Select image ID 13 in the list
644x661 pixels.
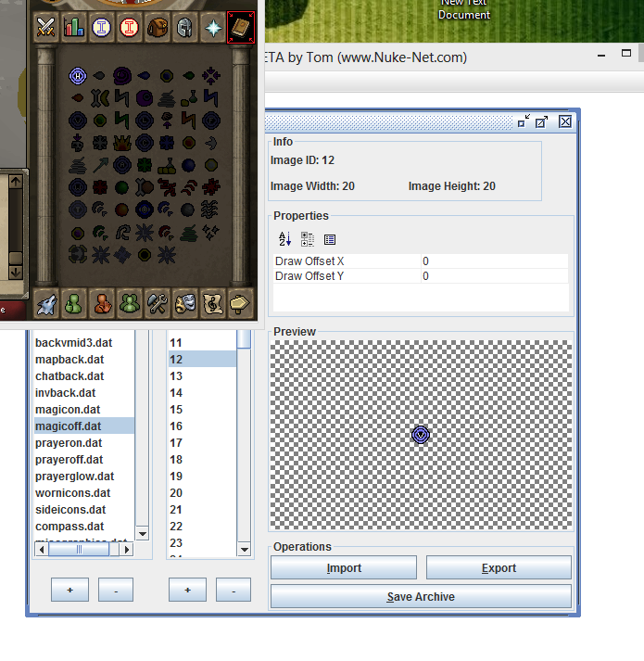pos(202,376)
